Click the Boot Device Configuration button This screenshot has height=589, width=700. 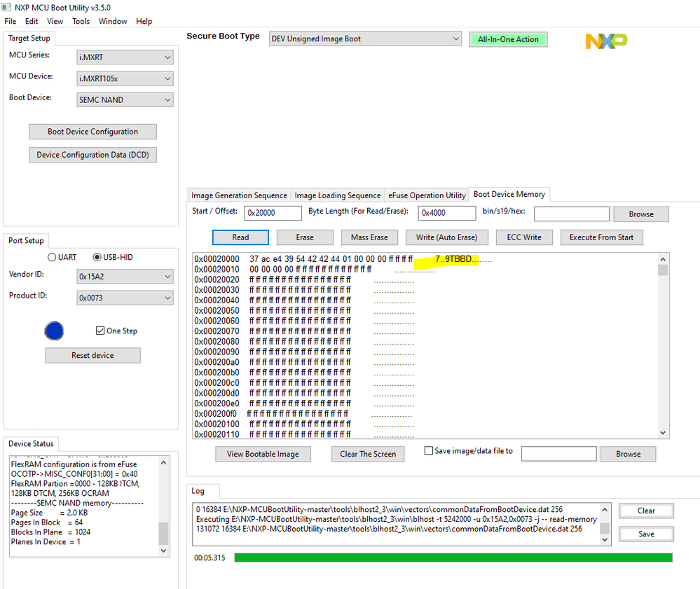[93, 132]
